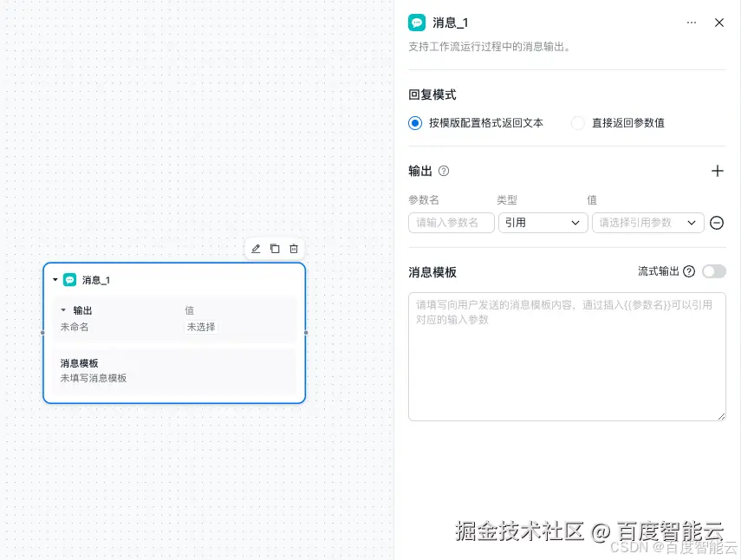Click the message template text area

point(567,355)
